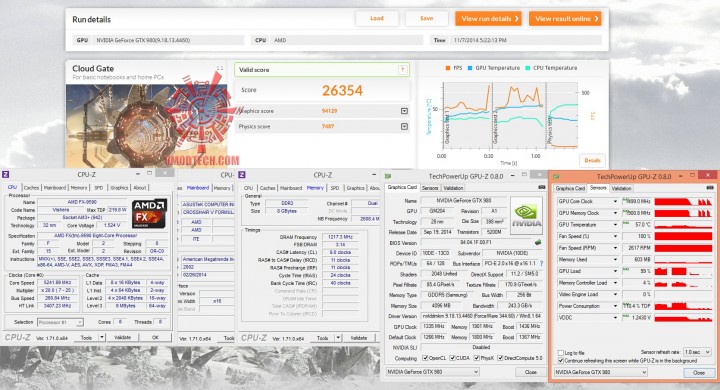Click the GPU-Z icon in the Graphics Card window title bar
This screenshot has height=390, width=720.
pos(388,176)
